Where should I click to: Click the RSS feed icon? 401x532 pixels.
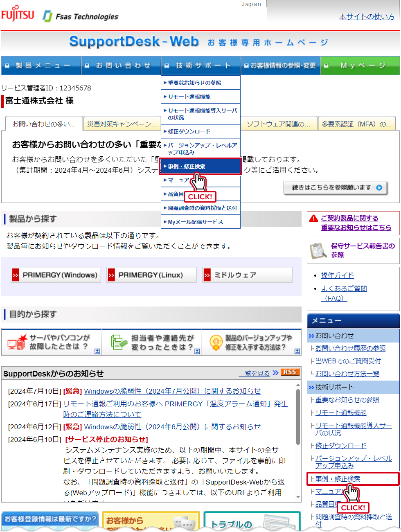tap(290, 372)
